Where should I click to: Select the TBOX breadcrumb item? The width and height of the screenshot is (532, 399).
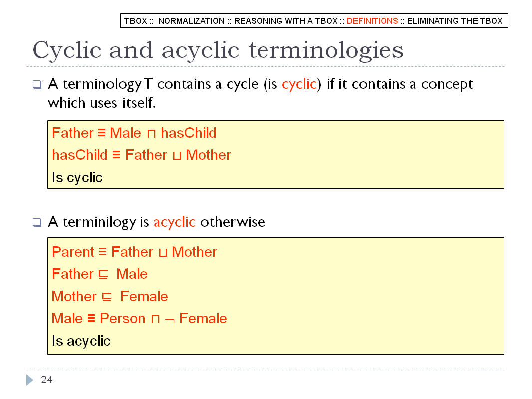[x=135, y=21]
